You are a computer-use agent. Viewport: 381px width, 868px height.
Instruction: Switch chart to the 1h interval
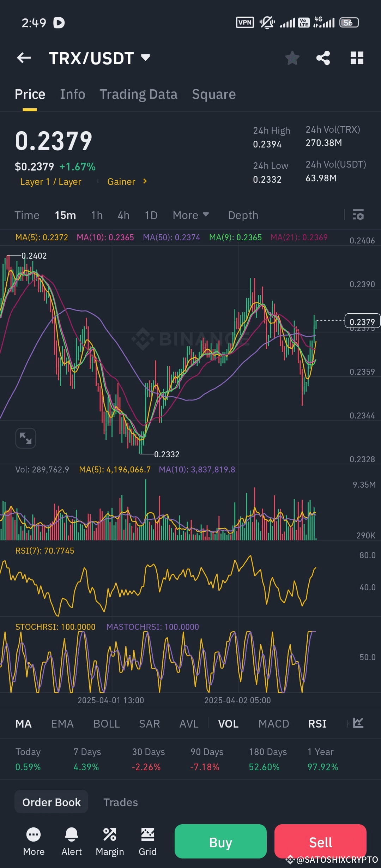[x=97, y=215]
